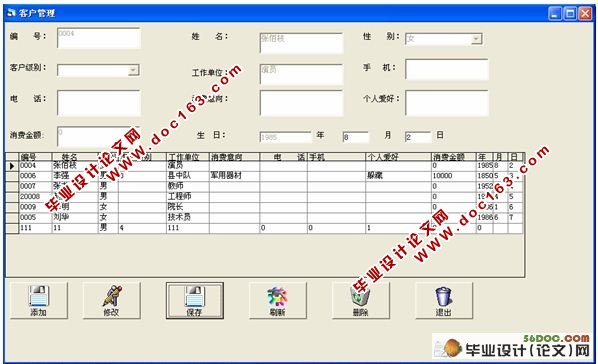Image resolution: width=598 pixels, height=364 pixels.
Task: Click the 消费意向 column header in grid
Action: [x=234, y=157]
